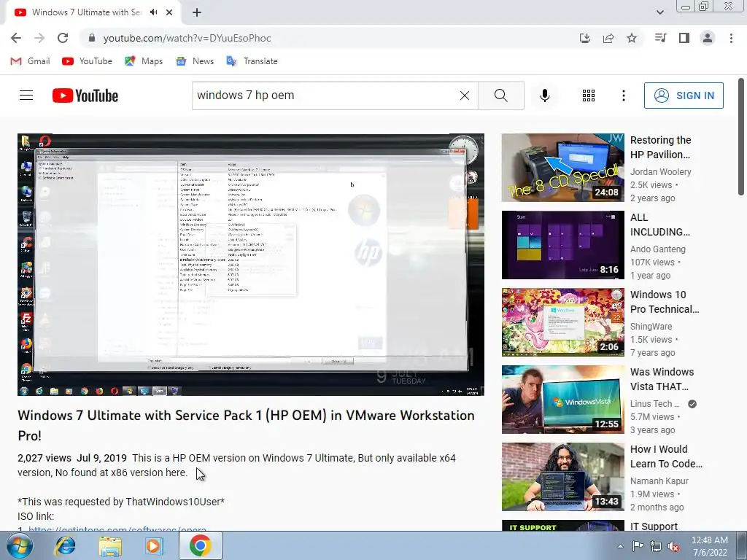Open the Chrome three-dot menu
Viewport: 747px width, 560px height.
731,38
